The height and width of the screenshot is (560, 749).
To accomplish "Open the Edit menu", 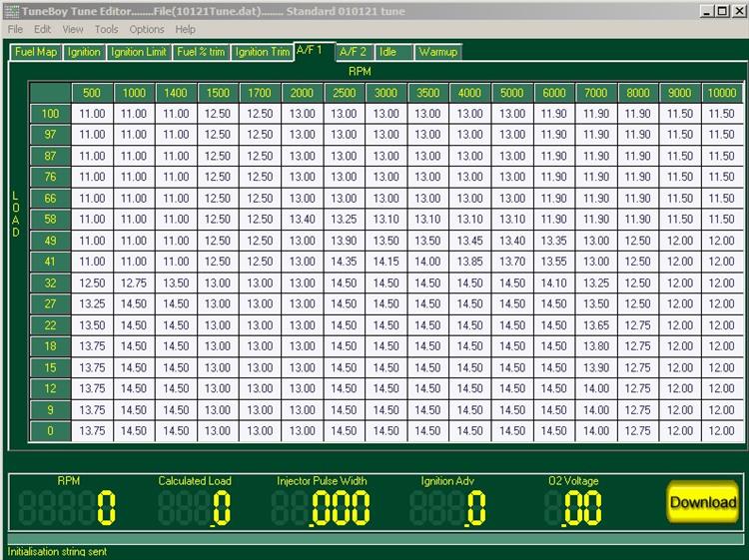I will 42,30.
